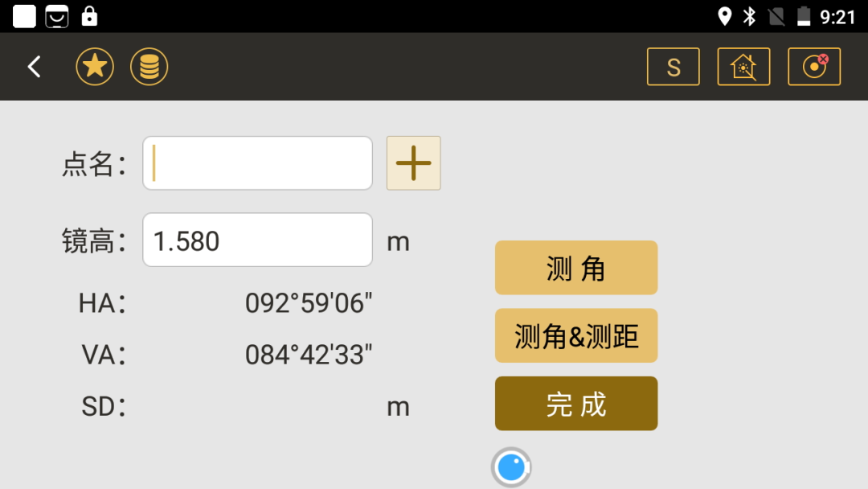Tap the 测角&测距 button
This screenshot has height=489, width=868.
576,335
